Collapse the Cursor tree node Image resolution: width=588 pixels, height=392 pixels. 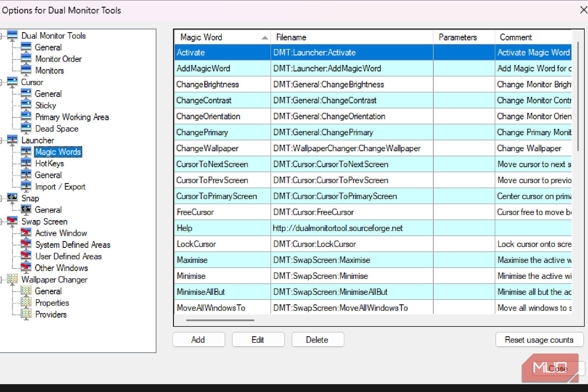(1, 82)
